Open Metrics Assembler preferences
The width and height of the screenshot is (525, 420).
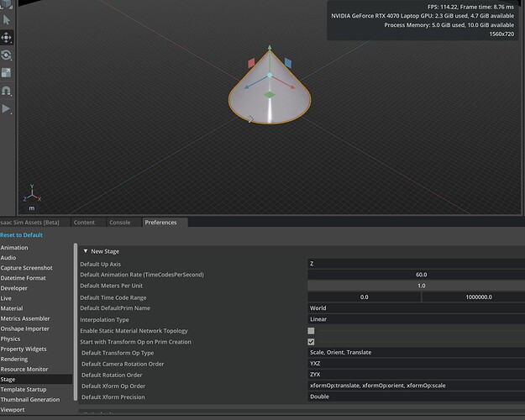(25, 318)
